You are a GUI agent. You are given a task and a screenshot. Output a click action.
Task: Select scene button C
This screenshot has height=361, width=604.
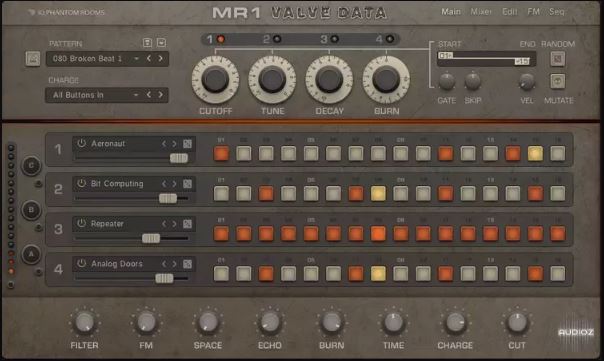(31, 166)
